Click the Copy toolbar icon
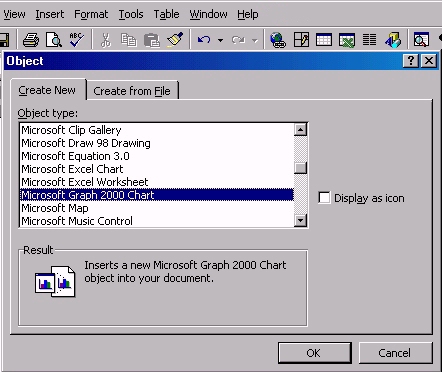Image resolution: width=442 pixels, height=372 pixels. (x=128, y=40)
